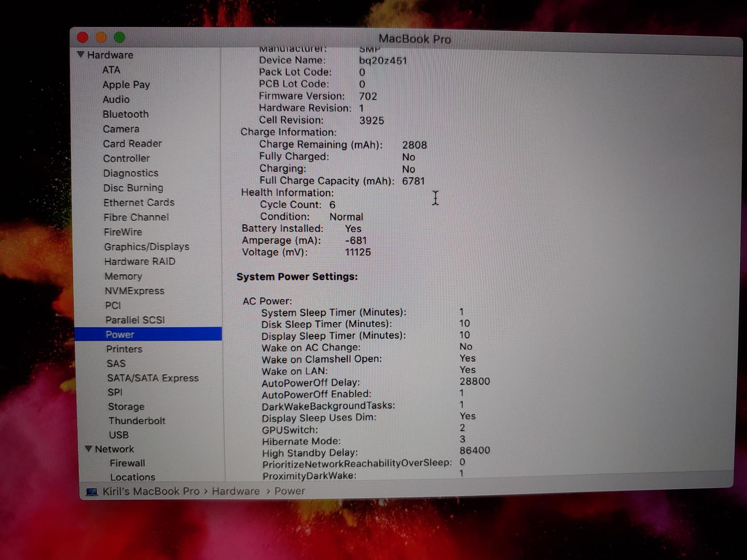Select Controller sidebar entry
The image size is (747, 560).
click(x=126, y=158)
